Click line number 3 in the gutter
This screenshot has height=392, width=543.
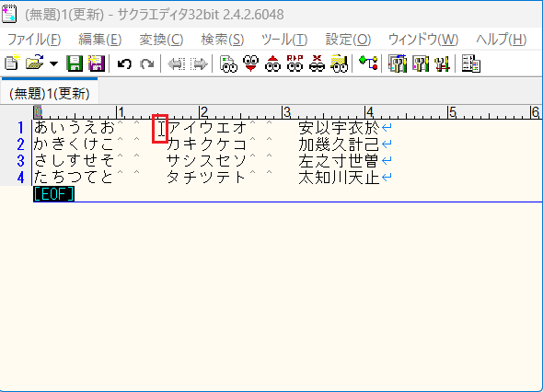[20, 161]
